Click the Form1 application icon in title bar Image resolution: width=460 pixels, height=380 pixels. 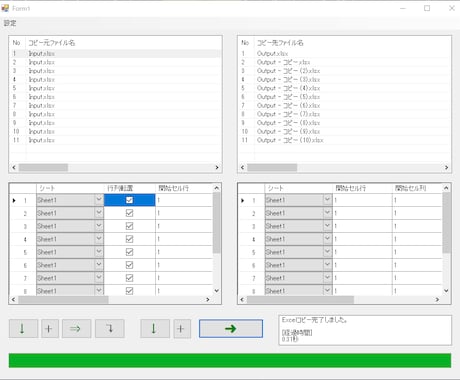tap(5, 8)
